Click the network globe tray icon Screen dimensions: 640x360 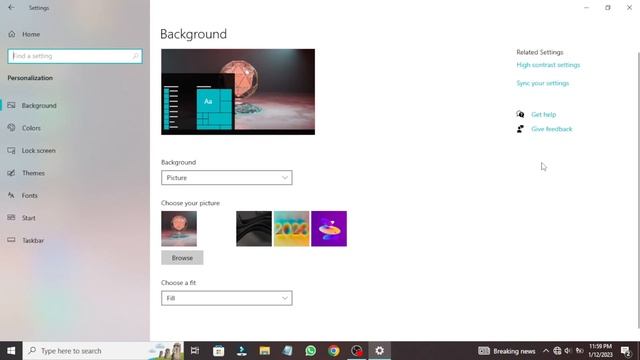click(x=557, y=351)
